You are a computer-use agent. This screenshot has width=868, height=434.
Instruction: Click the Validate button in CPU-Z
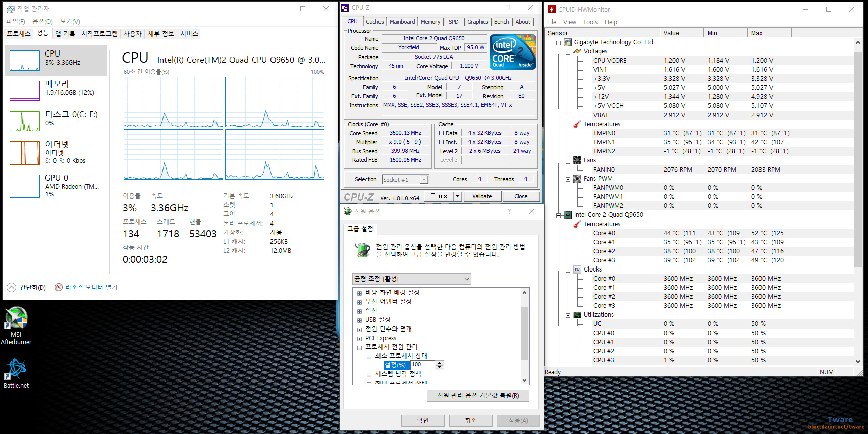tap(482, 196)
